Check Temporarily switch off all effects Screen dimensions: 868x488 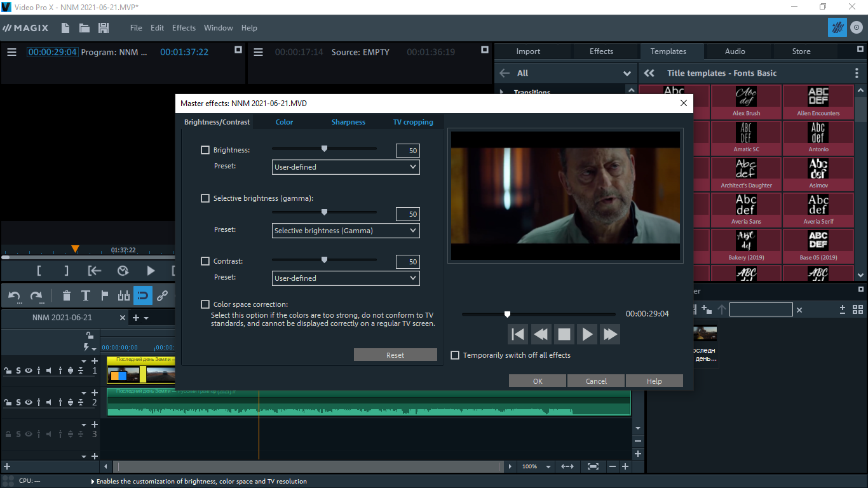(x=455, y=355)
